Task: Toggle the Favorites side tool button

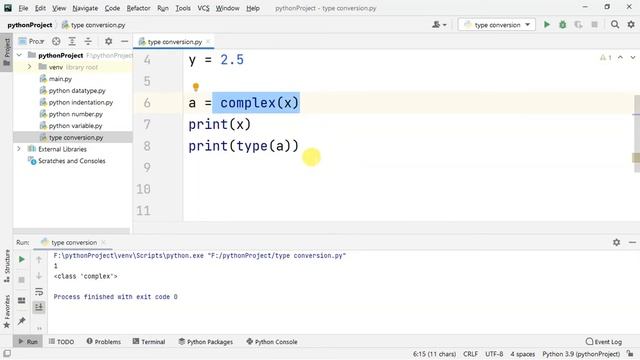Action: pos(7,312)
